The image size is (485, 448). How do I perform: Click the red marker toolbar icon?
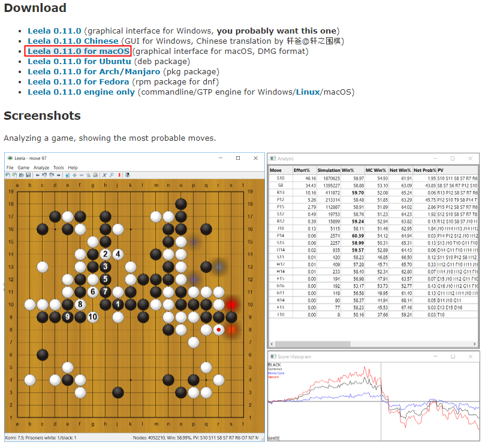click(119, 175)
